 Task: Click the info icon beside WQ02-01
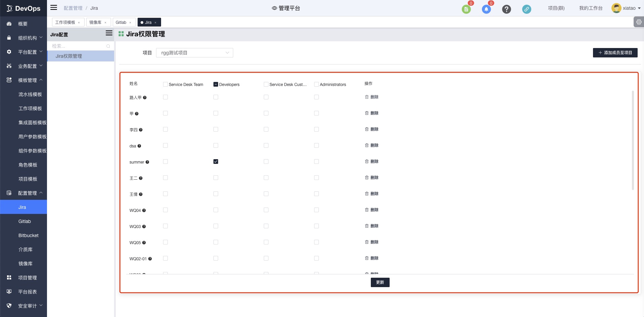150,259
